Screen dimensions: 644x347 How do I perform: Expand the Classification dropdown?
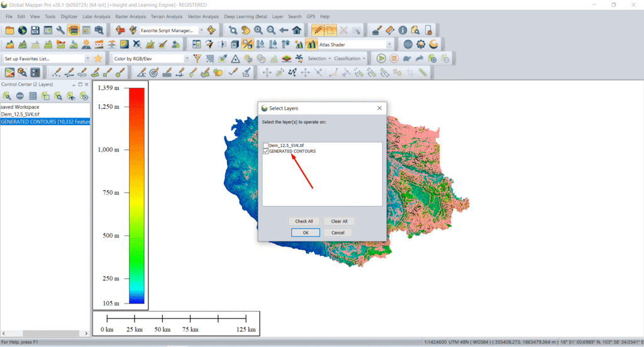[350, 58]
